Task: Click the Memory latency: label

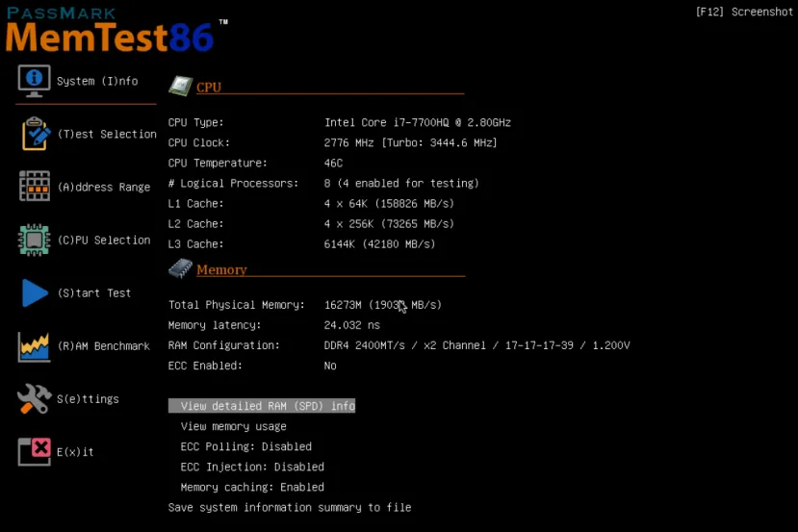Action: [x=215, y=325]
